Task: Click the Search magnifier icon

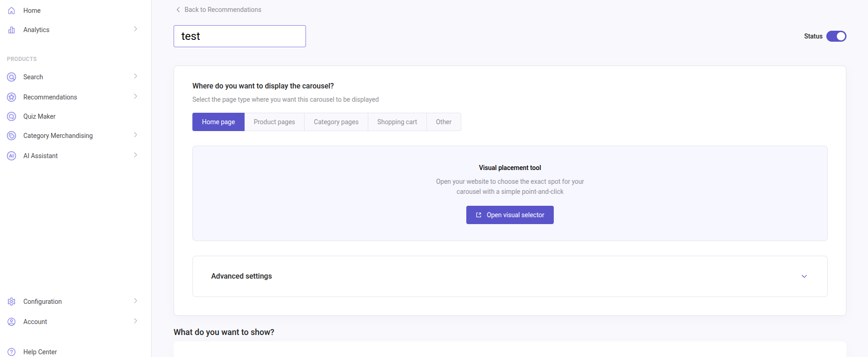Action: (11, 77)
